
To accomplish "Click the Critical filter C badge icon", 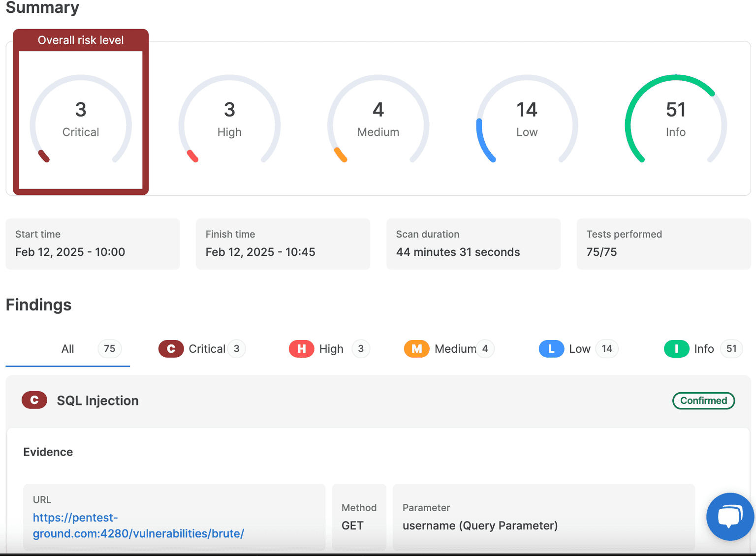I will pyautogui.click(x=171, y=349).
